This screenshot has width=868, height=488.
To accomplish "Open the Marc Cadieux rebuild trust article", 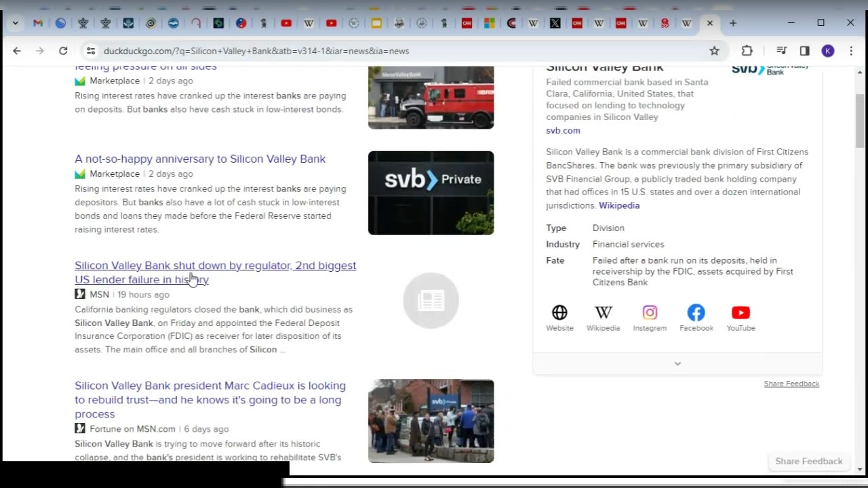I will (210, 400).
